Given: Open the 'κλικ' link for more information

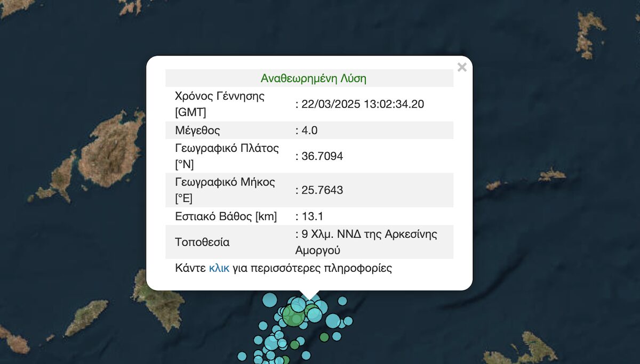Looking at the screenshot, I should (x=219, y=268).
